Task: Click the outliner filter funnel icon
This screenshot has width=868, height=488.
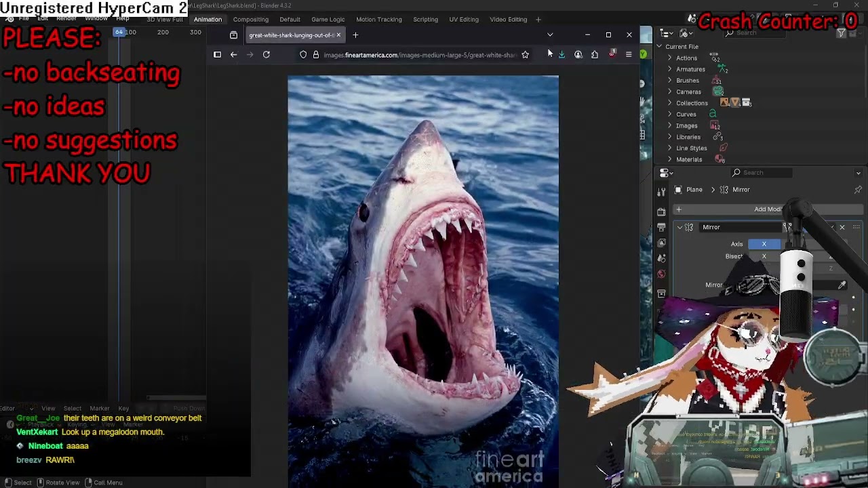Action: tap(842, 33)
